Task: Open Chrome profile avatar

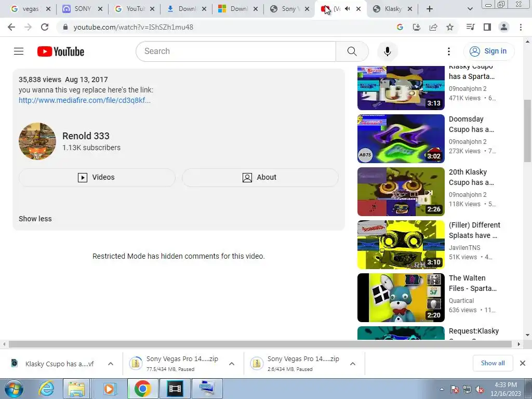Action: 504,27
